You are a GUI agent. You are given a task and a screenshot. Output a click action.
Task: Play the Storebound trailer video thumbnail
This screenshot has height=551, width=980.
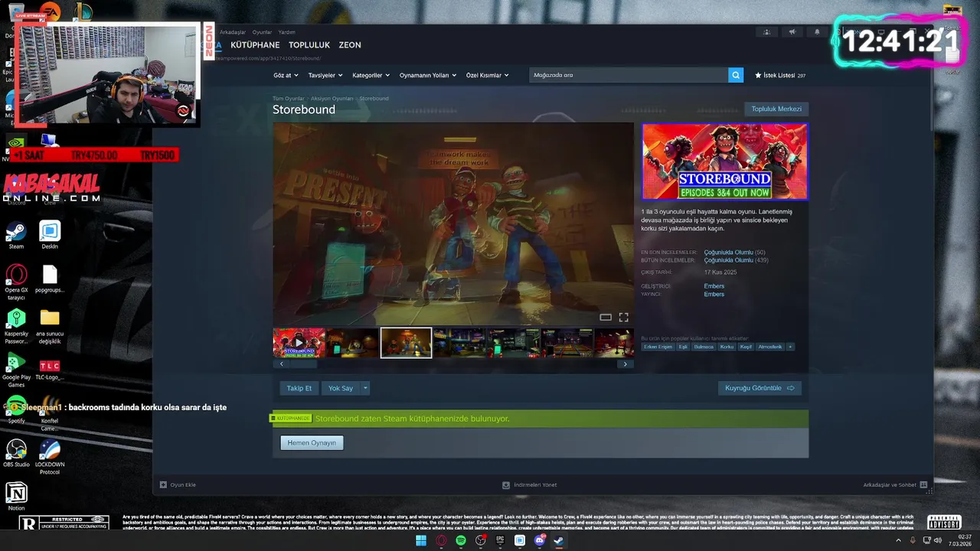(x=299, y=343)
